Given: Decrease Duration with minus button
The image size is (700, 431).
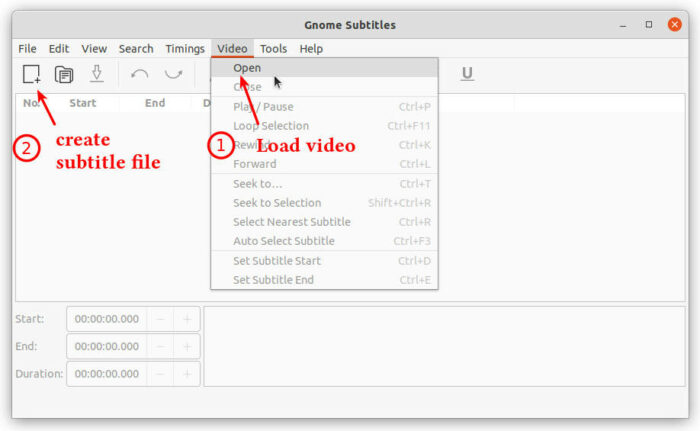Looking at the screenshot, I should pyautogui.click(x=160, y=374).
